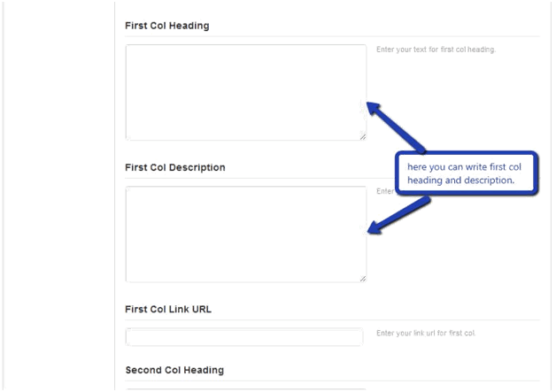Click hint text for first col heading
The height and width of the screenshot is (392, 556).
point(436,50)
